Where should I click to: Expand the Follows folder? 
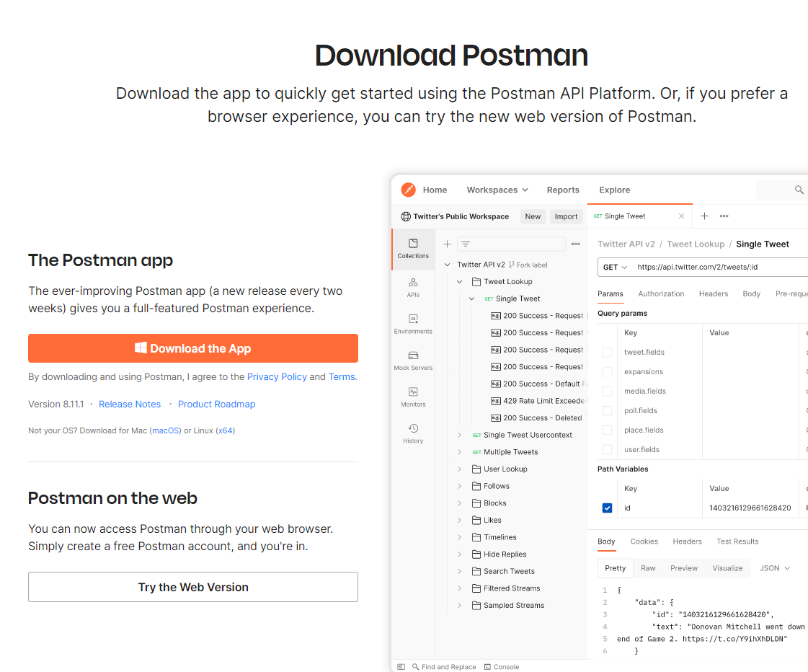click(x=460, y=486)
